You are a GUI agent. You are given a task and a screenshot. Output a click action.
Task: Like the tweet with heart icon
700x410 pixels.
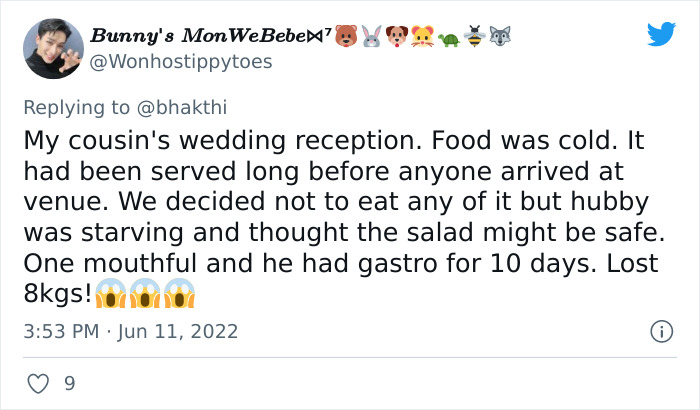point(38,384)
